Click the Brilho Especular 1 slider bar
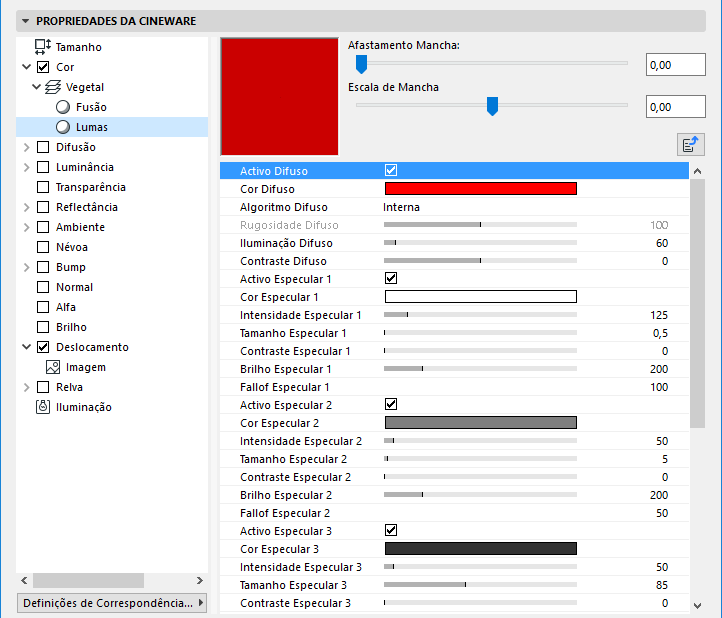This screenshot has height=618, width=722. [x=480, y=368]
